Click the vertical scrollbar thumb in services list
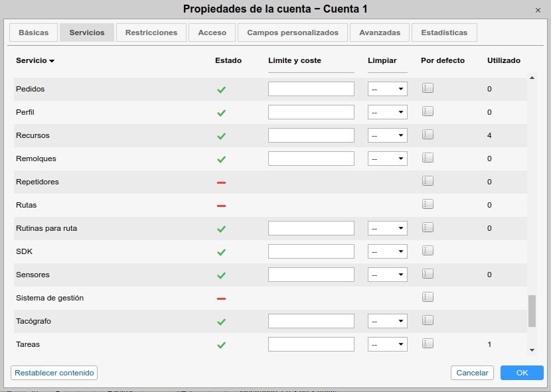The width and height of the screenshot is (551, 392). 532,311
